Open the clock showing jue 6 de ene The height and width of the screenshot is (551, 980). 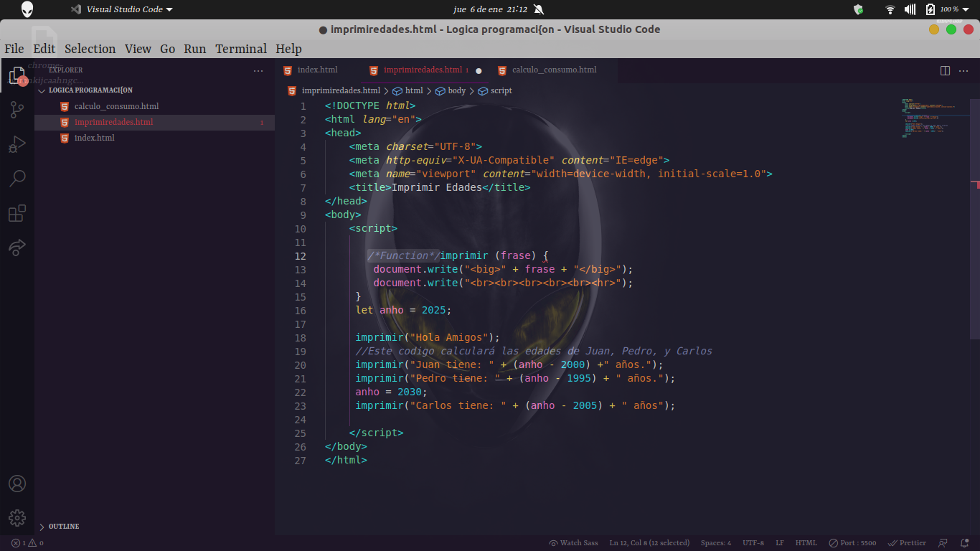click(489, 9)
